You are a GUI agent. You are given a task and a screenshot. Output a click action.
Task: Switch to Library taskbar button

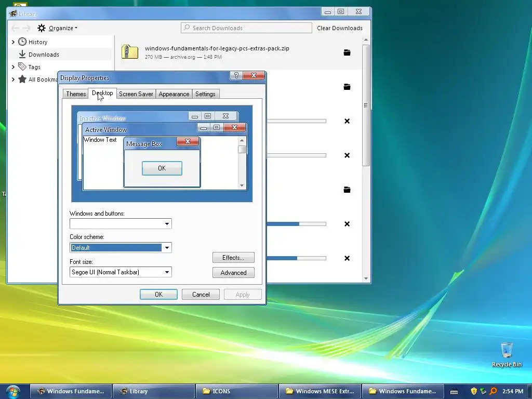pyautogui.click(x=154, y=391)
